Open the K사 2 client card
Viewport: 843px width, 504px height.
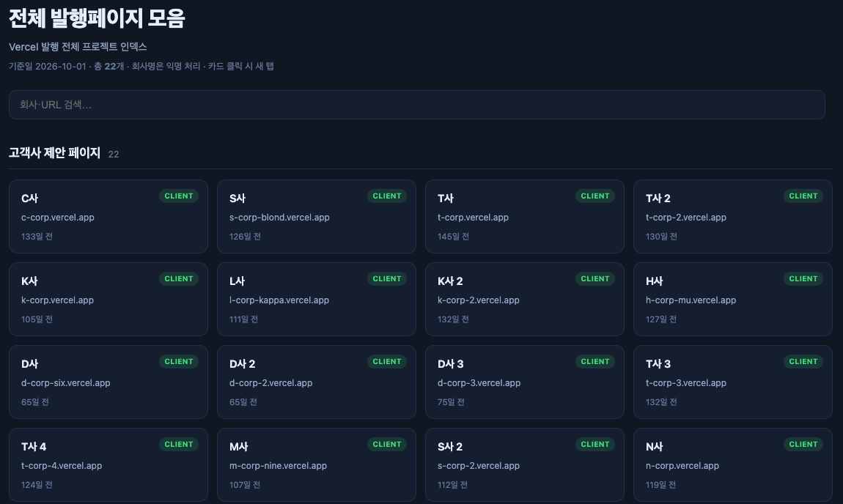pyautogui.click(x=525, y=300)
